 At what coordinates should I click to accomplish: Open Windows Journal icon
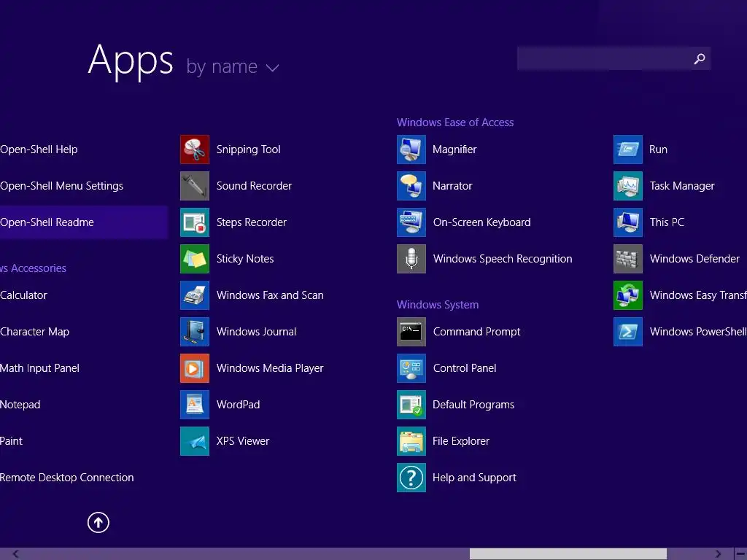click(x=194, y=332)
